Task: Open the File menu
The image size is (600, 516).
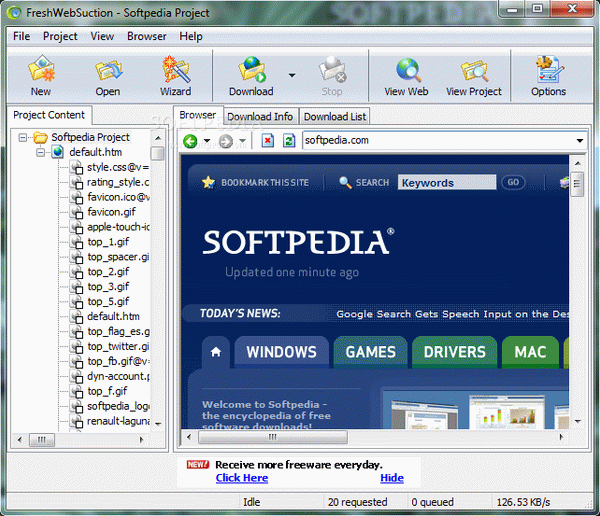Action: click(21, 36)
